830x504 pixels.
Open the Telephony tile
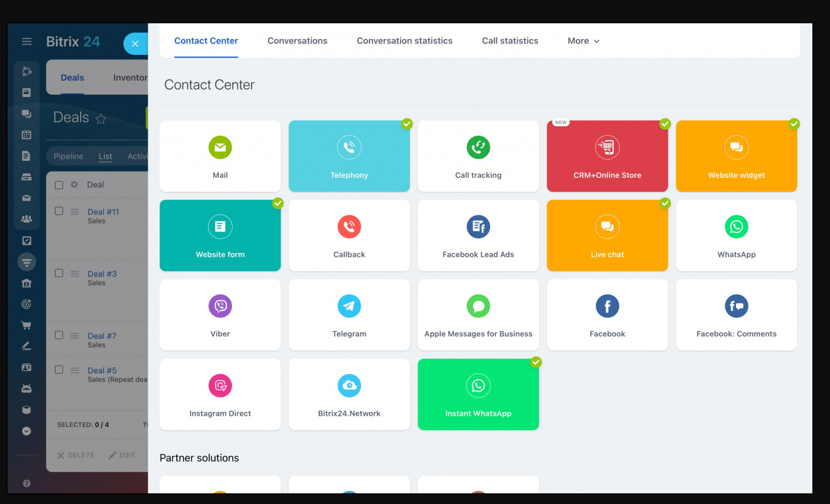(349, 156)
